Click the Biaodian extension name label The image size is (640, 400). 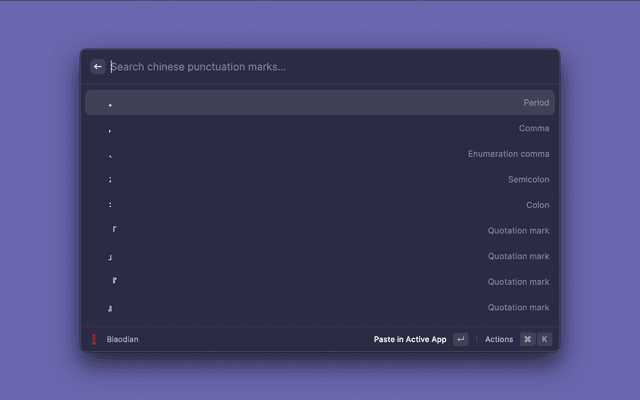123,339
